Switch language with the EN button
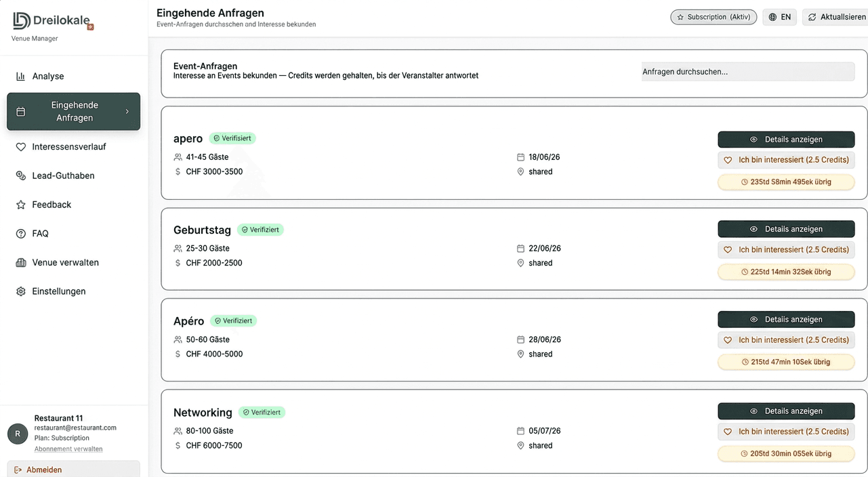The image size is (868, 477). point(779,17)
